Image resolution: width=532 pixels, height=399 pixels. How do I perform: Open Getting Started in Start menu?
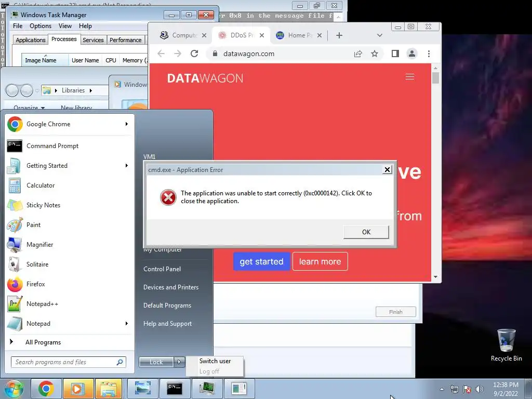click(x=68, y=166)
